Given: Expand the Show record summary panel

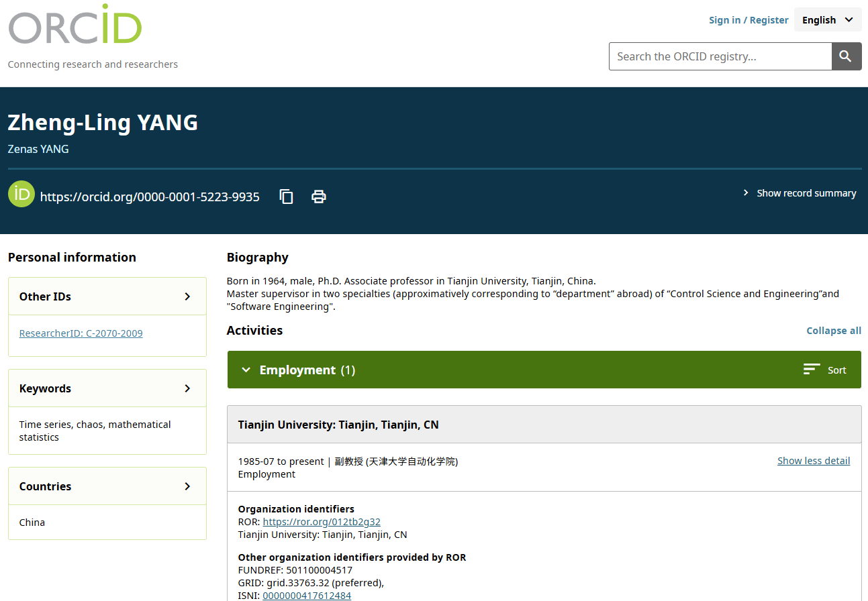Looking at the screenshot, I should coord(799,193).
